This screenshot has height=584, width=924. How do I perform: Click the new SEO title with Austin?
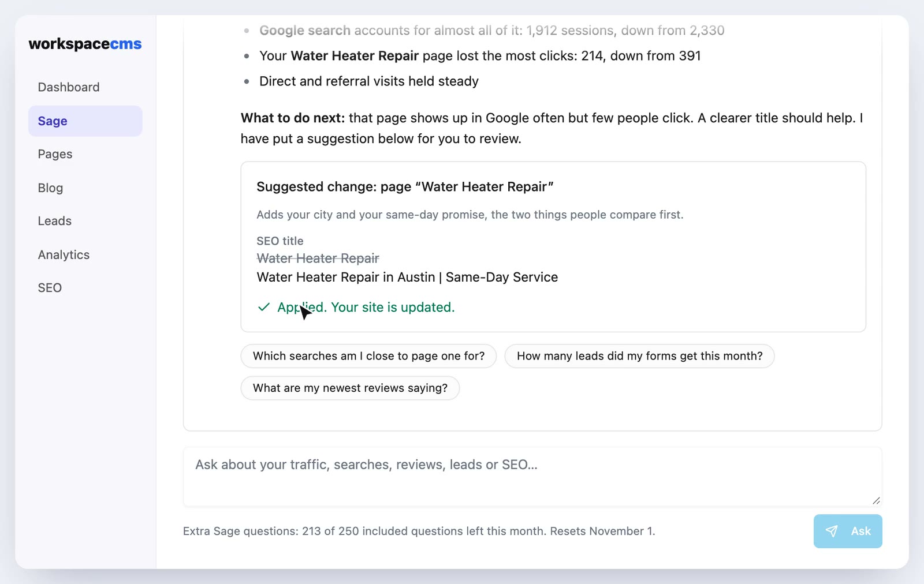407,277
